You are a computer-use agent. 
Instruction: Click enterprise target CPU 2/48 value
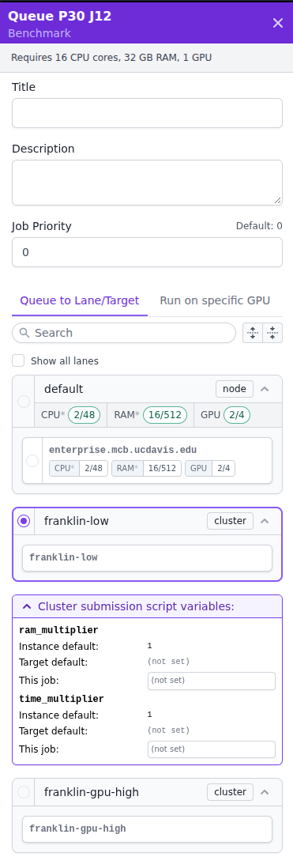93,468
